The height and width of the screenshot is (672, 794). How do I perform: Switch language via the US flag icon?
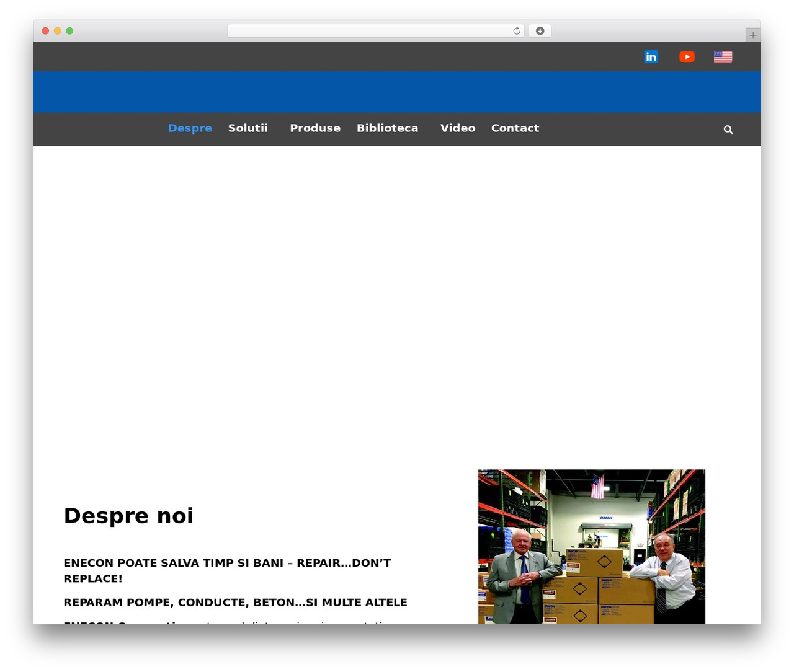click(723, 57)
